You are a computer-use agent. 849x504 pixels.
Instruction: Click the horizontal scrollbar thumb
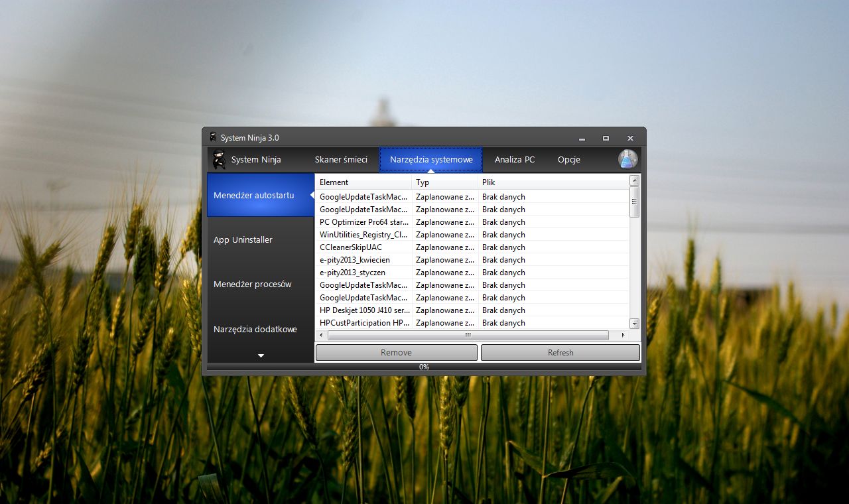click(x=468, y=336)
